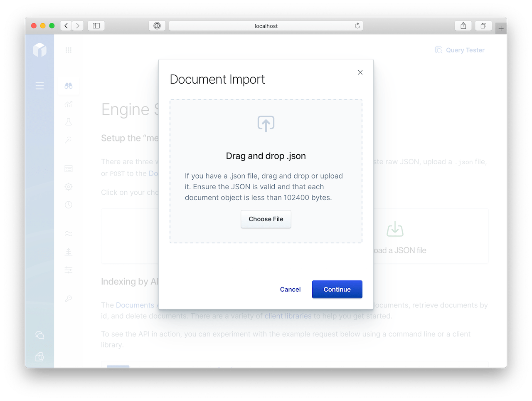This screenshot has width=532, height=401.
Task: Open a new Safari tab with the plus button
Action: coord(501,29)
